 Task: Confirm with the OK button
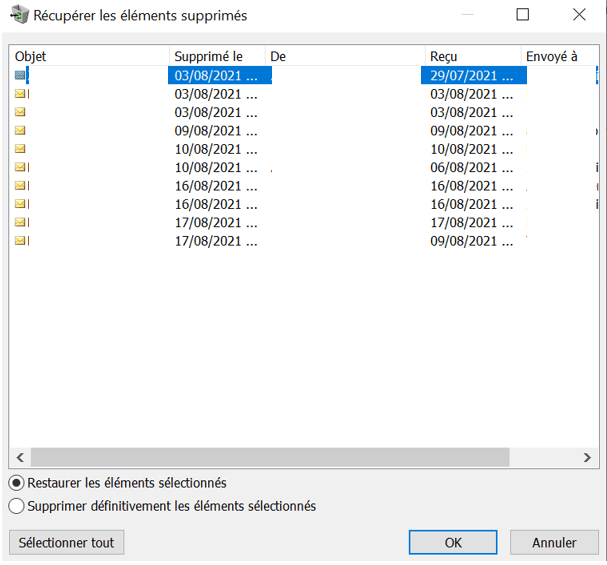click(453, 543)
